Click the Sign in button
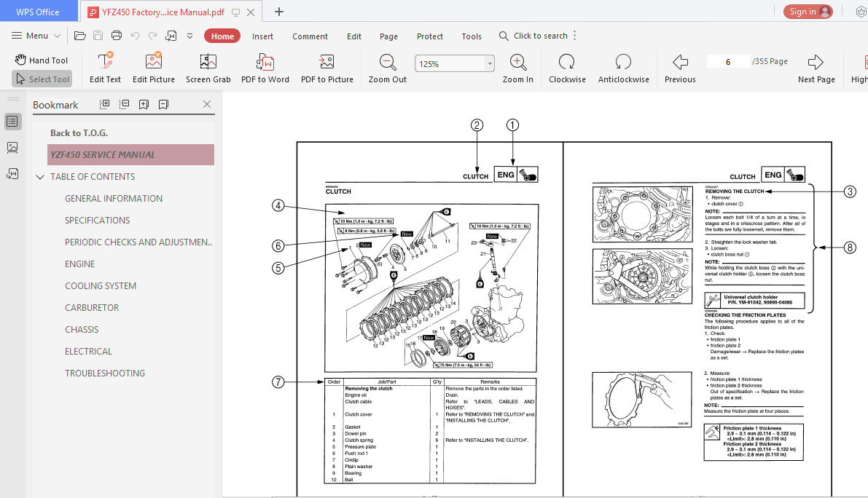 coord(808,12)
